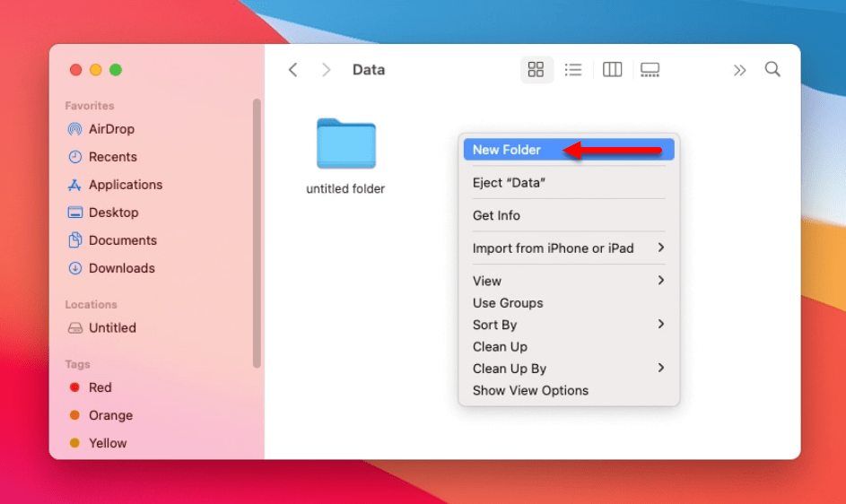Switch to gallery view in the toolbar
This screenshot has width=846, height=504.
650,70
